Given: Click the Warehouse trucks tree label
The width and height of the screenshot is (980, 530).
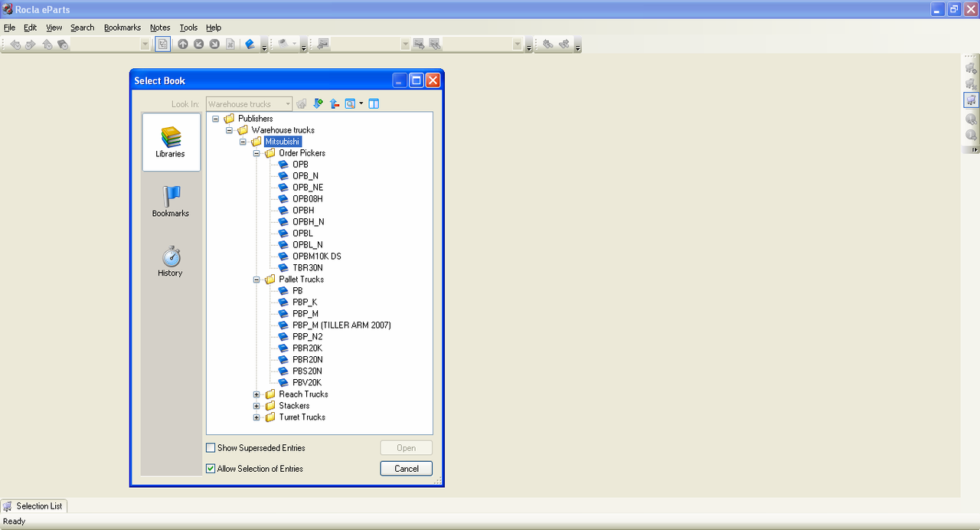Looking at the screenshot, I should coord(283,130).
